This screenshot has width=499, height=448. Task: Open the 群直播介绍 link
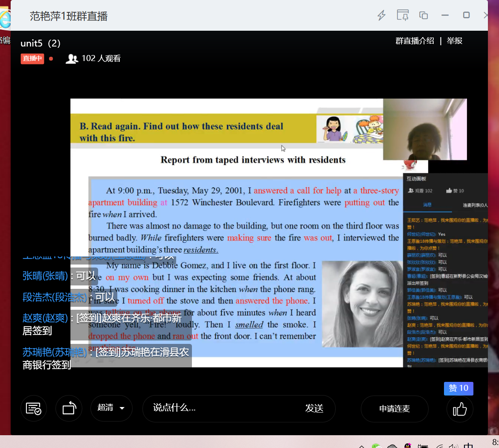(415, 41)
